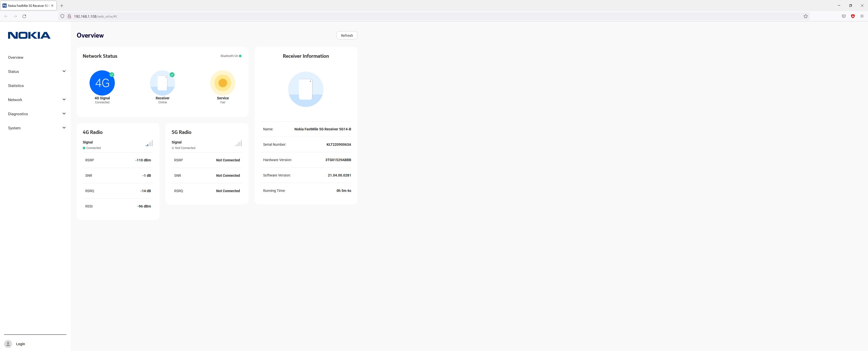Viewport: 868px width, 351px height.
Task: Click the Nokia logo
Action: tap(29, 35)
